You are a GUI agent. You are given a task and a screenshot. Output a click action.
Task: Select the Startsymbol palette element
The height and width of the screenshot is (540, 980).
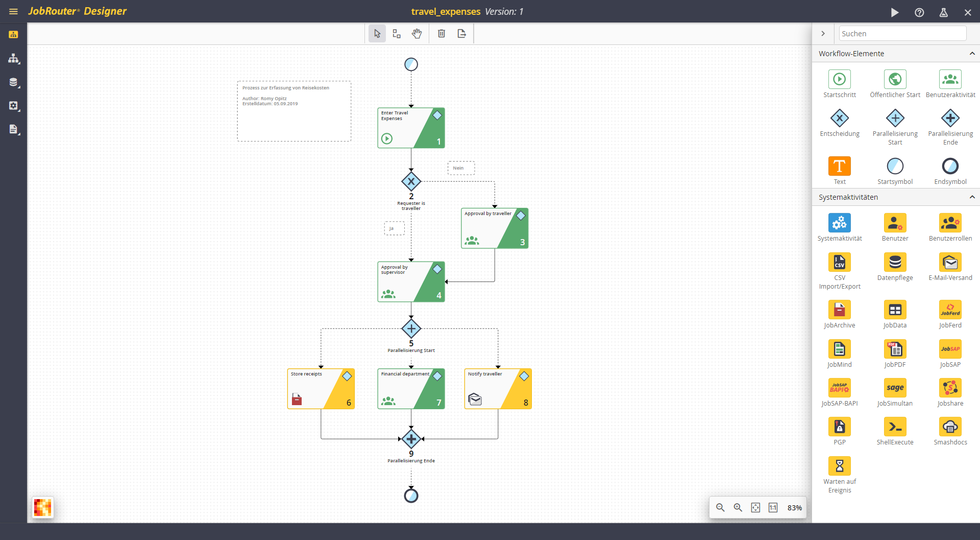point(895,171)
